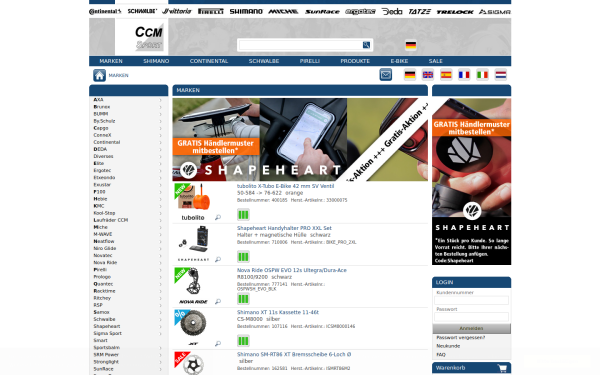Click green stock indicator for Shapeheart Handyhalter

point(243,257)
